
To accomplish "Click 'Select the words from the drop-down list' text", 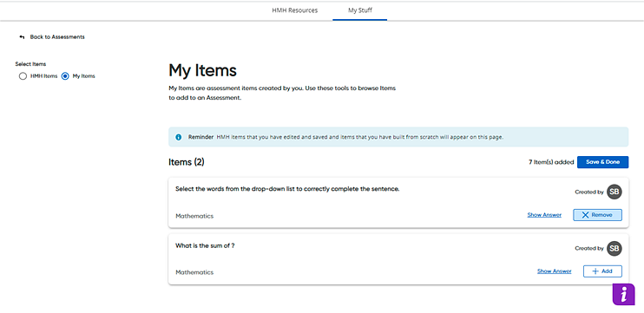I will point(287,189).
